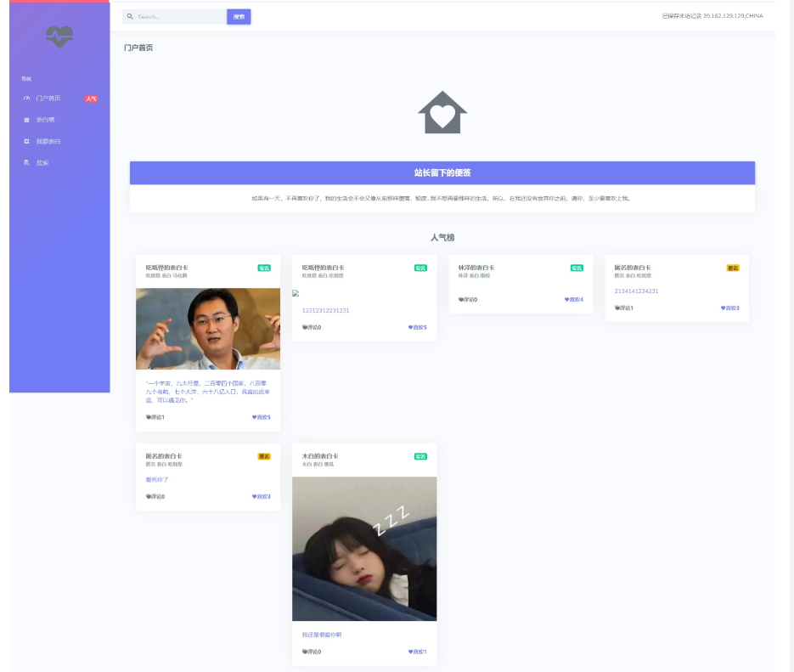794x672 pixels.
Task: Select the 我要表白 sidebar icon
Action: coord(28,141)
